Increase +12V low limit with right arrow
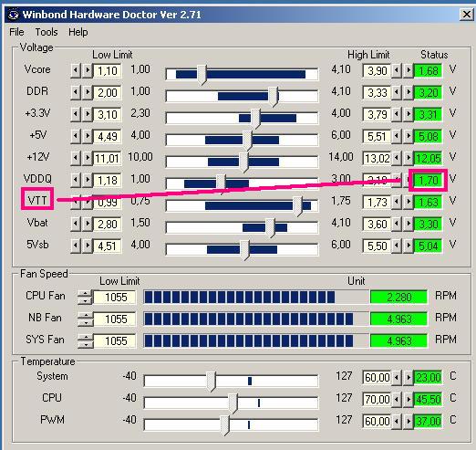Viewport: 476px width, 450px height. [x=88, y=159]
